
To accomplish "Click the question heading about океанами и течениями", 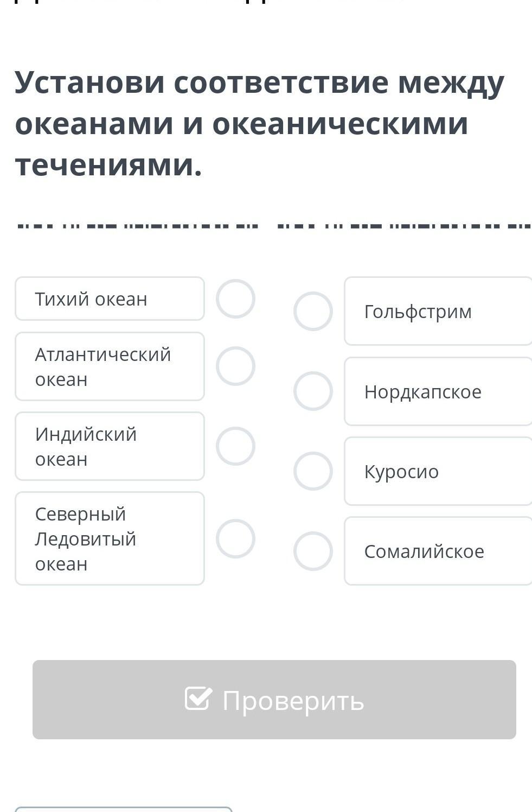I will pyautogui.click(x=259, y=123).
